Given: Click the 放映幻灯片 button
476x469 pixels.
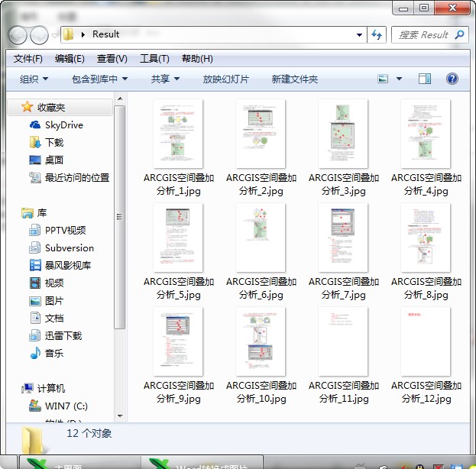Looking at the screenshot, I should click(x=226, y=79).
